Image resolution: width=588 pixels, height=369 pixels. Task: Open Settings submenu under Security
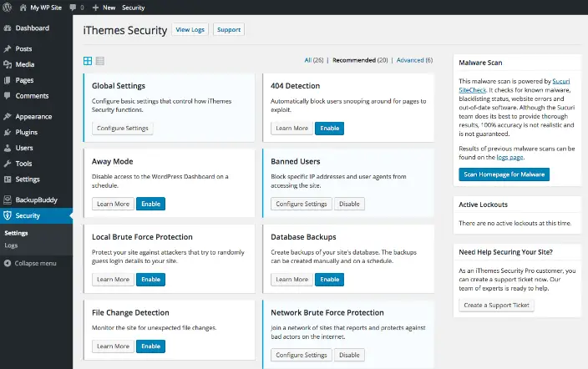16,233
